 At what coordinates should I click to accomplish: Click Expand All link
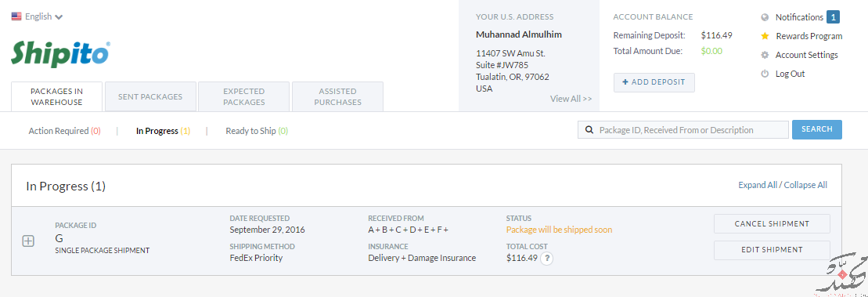click(758, 185)
